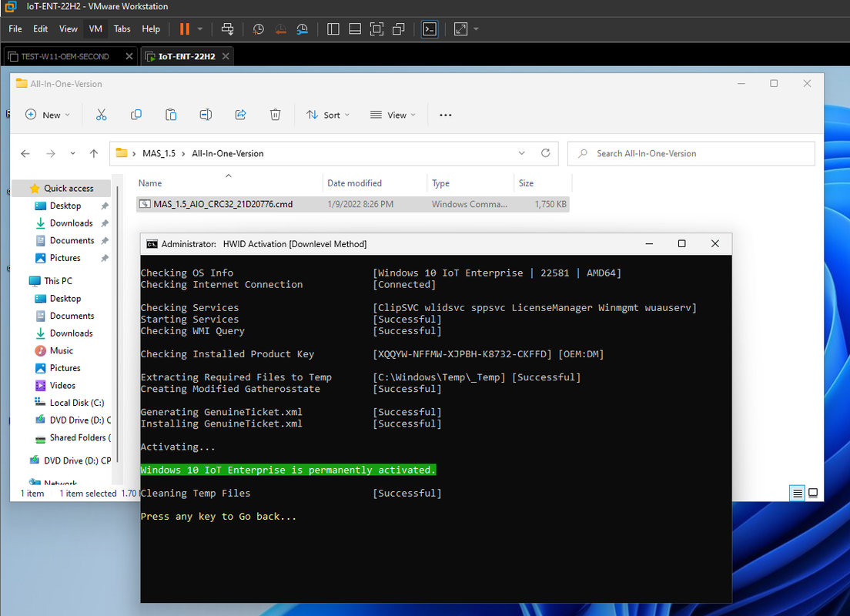Open Shared Folders in sidebar
This screenshot has width=850, height=616.
pos(80,437)
